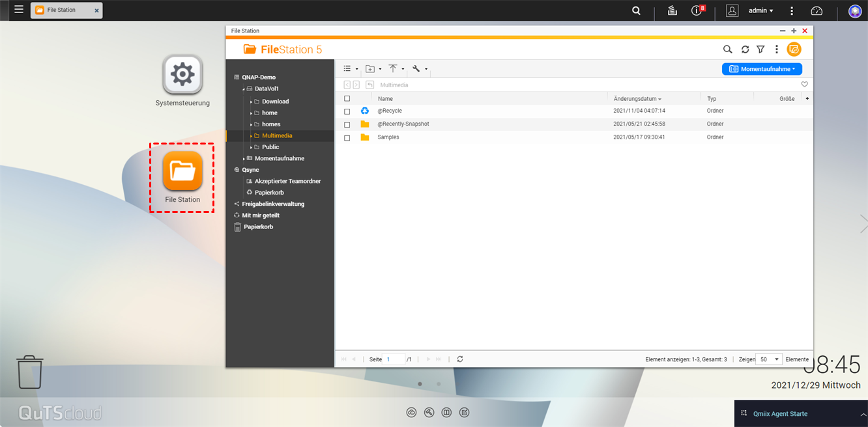Open Papierkorb under Qsync
This screenshot has width=868, height=427.
click(269, 193)
